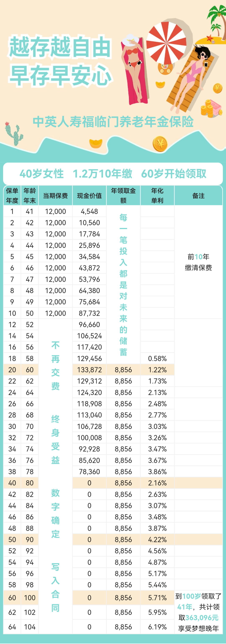
Task: Select cash value 133,872 at age 60
Action: [x=89, y=370]
